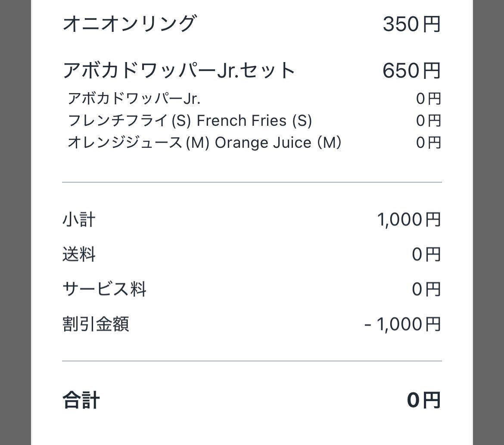
Task: Click the bold 合計 total label
Action: point(81,400)
